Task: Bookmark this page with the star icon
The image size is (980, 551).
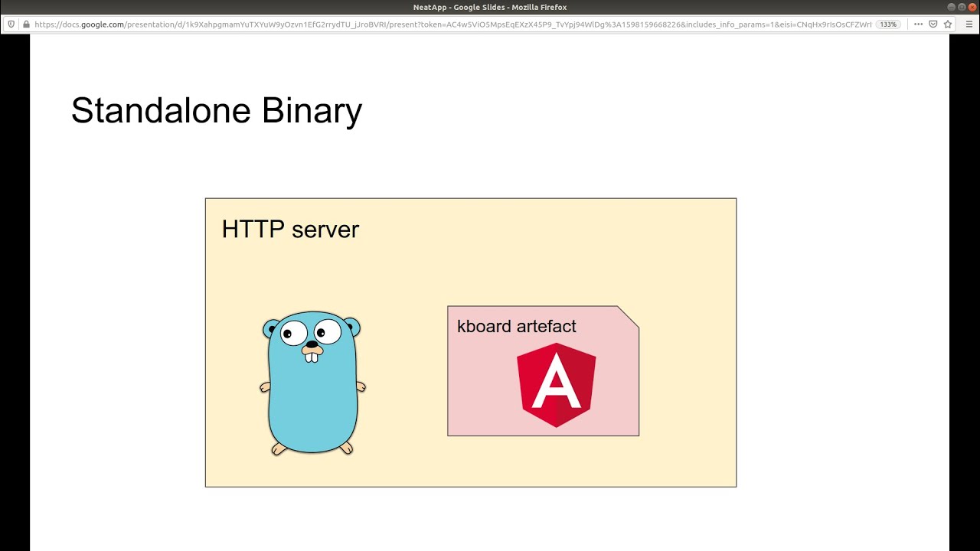Action: 948,24
